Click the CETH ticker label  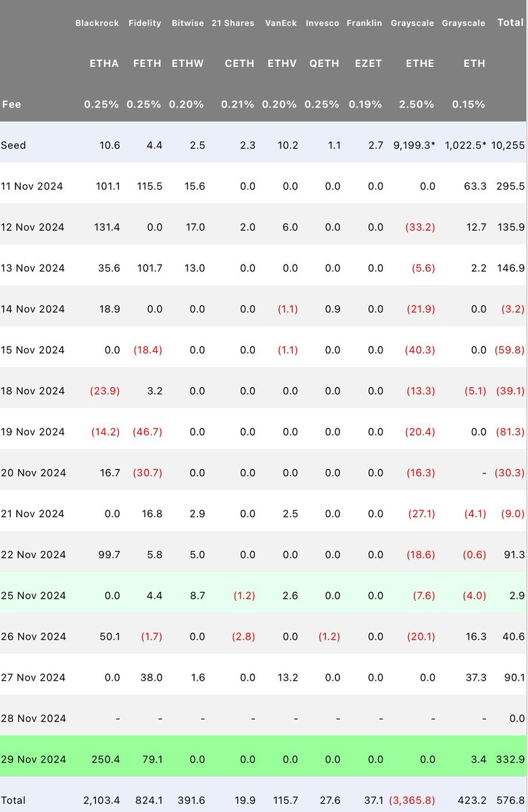tap(239, 64)
